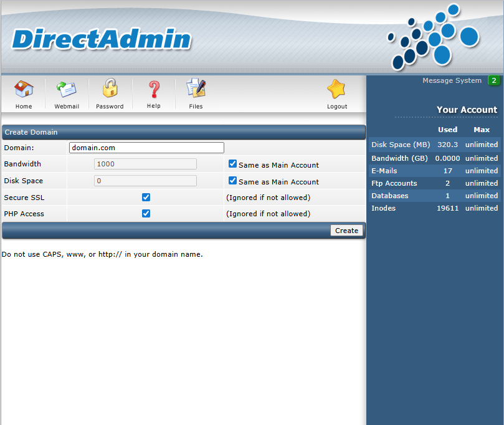Click the 19611 inodes used value
Viewport: 504px width, 425px height.
(x=447, y=208)
